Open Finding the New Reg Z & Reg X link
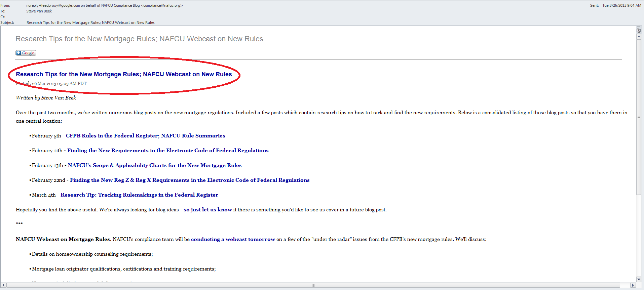The image size is (644, 290). tap(190, 180)
